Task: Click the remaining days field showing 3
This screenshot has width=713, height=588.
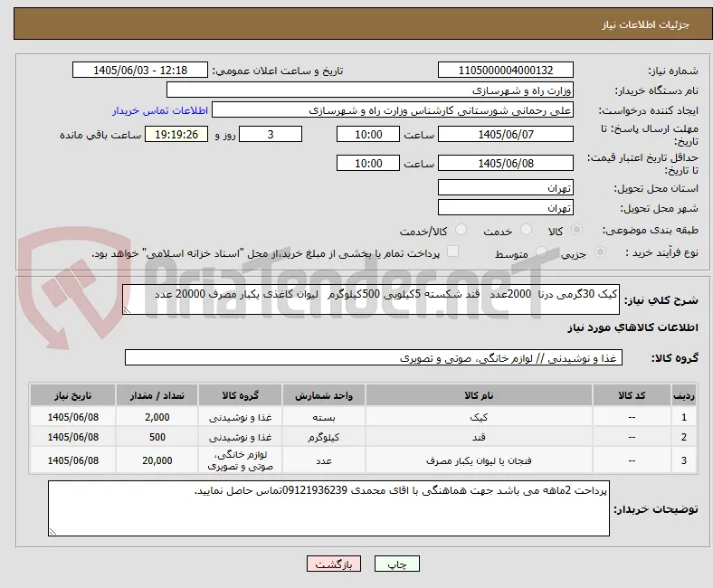Action: tap(271, 134)
